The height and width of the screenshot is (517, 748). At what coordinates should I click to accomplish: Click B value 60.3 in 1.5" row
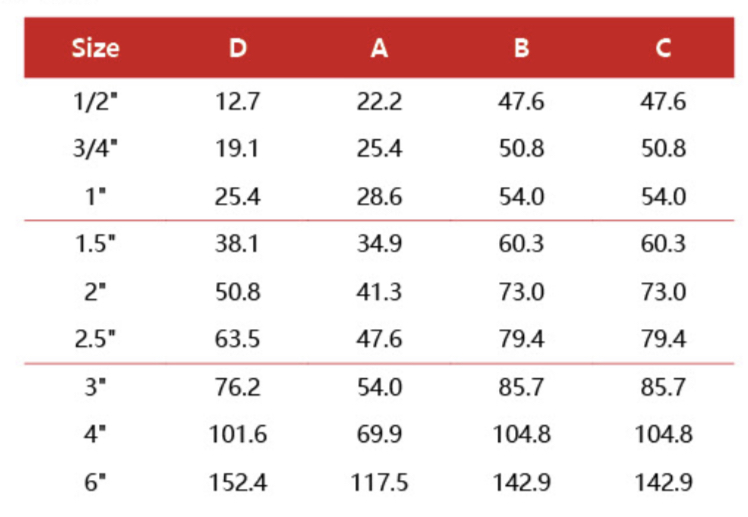pos(521,244)
